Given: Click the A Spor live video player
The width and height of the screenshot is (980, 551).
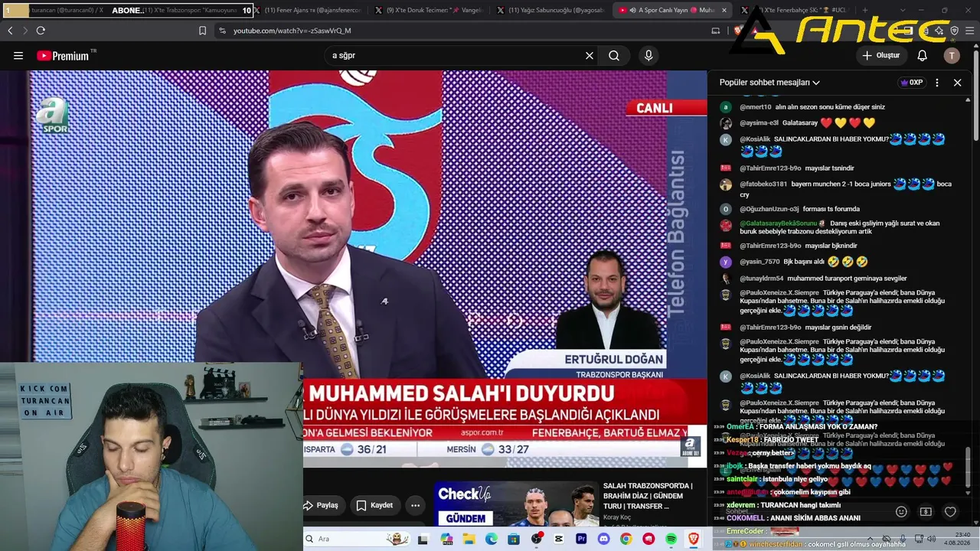Looking at the screenshot, I should (367, 268).
